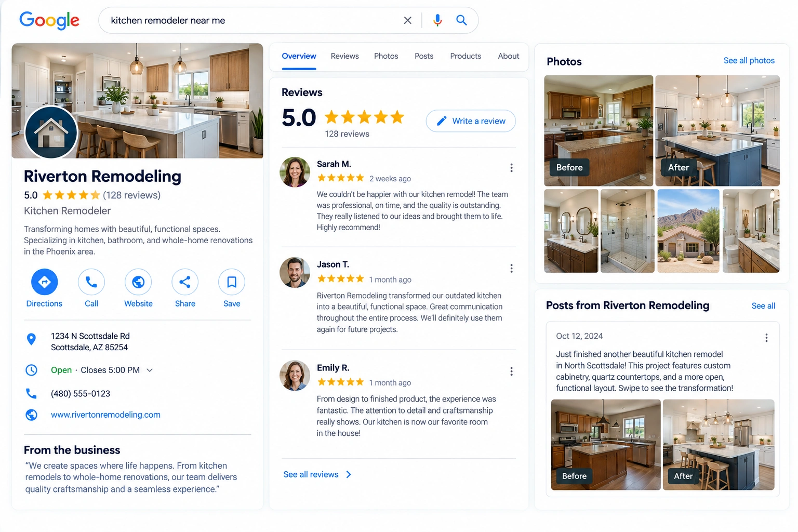Click the (128 reviews) link under business name
This screenshot has height=532, width=798.
[131, 195]
